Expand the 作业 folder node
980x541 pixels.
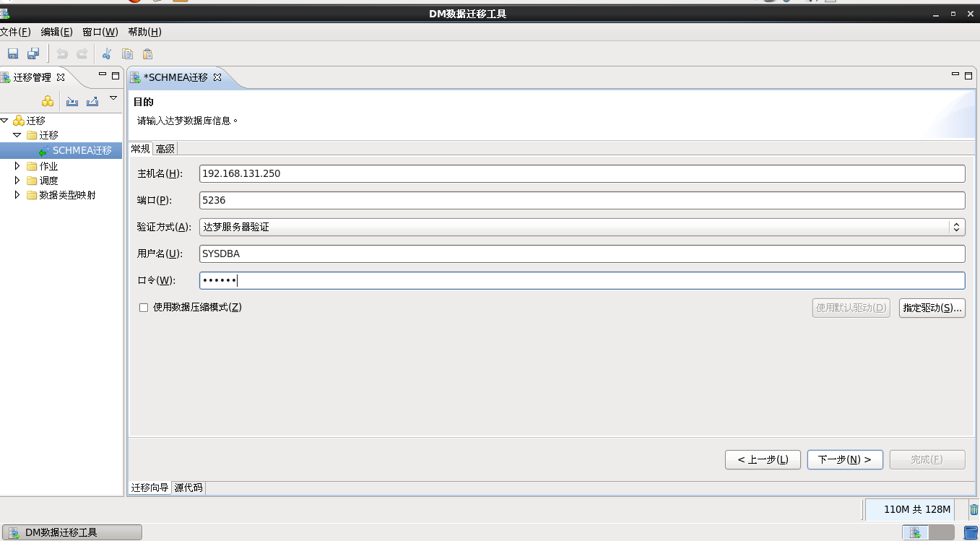tap(17, 165)
